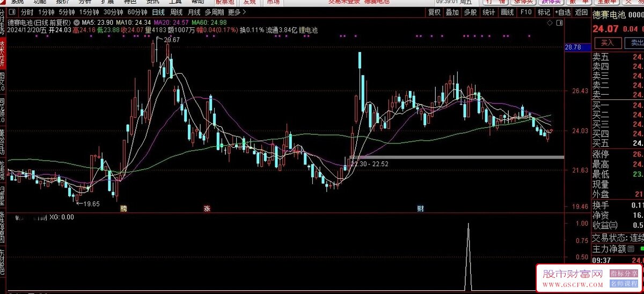Expand the 更多 period options
644x294 pixels.
pos(237,12)
